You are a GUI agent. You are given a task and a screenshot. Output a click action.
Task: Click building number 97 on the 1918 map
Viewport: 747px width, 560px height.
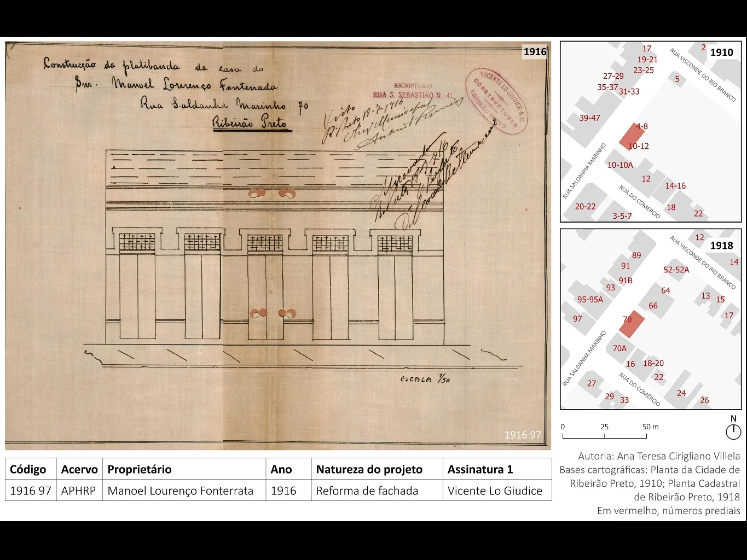click(577, 319)
